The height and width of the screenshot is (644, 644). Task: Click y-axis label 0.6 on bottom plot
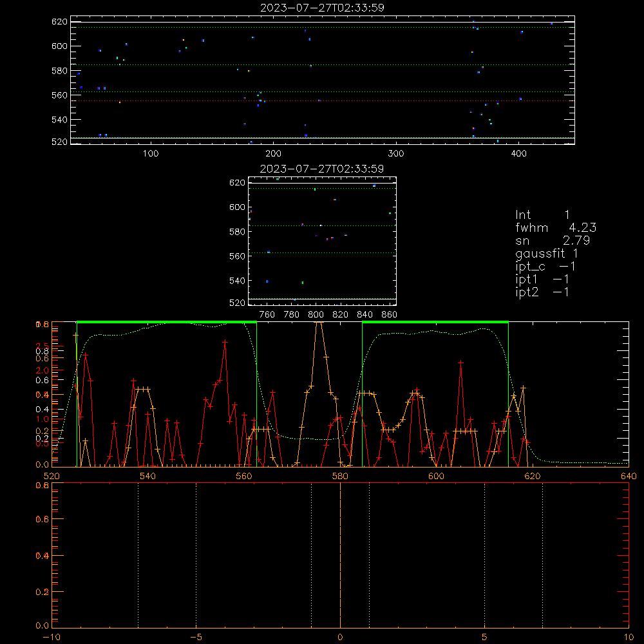[x=43, y=520]
